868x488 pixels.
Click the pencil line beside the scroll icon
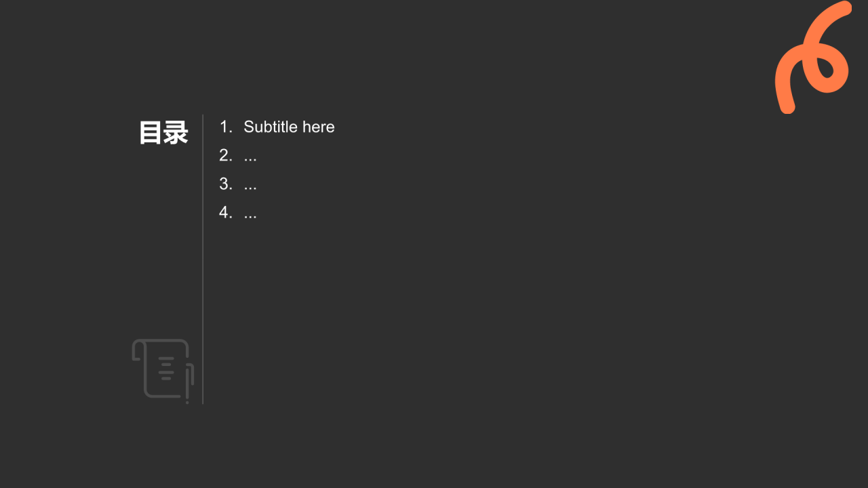188,384
